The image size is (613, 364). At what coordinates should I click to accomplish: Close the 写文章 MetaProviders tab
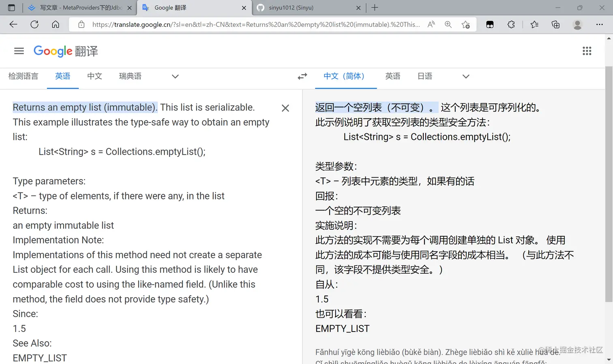point(129,8)
